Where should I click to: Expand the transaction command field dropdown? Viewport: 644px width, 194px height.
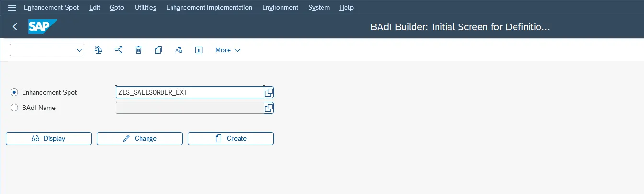pos(79,50)
